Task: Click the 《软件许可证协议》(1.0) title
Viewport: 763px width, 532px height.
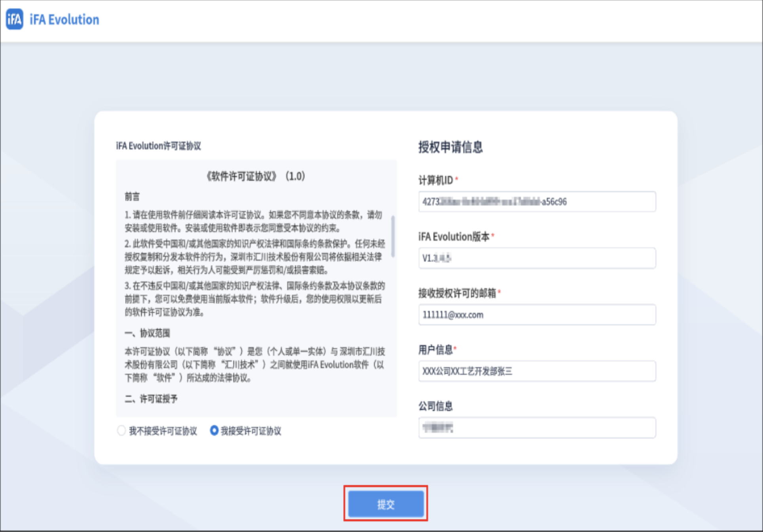Action: [256, 176]
